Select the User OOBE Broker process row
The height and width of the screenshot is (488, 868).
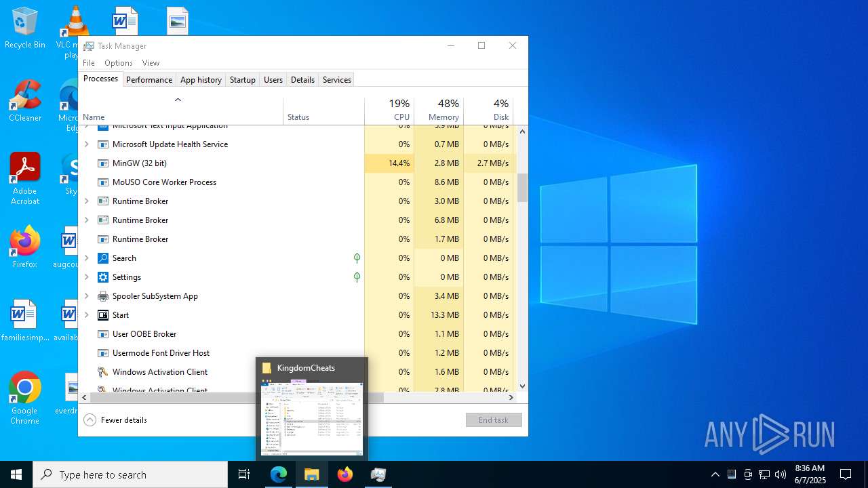pos(298,334)
